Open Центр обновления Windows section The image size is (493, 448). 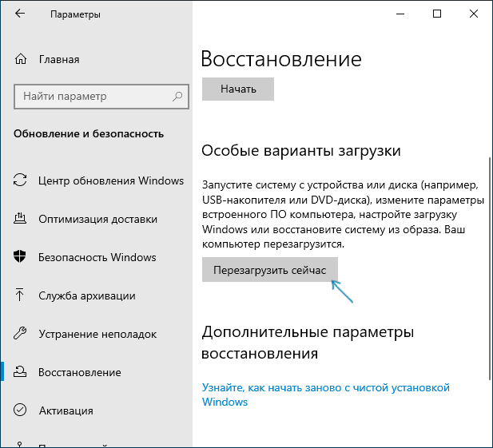click(x=110, y=180)
